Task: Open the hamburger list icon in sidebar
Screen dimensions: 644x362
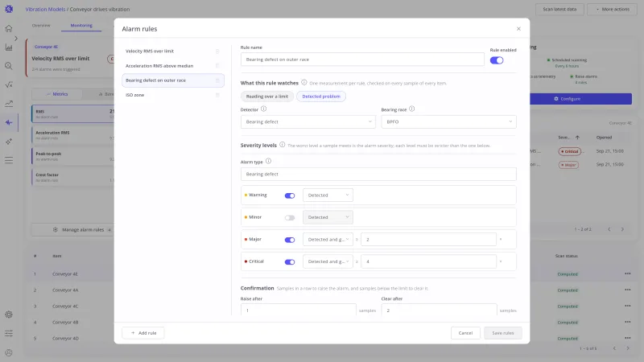Action: coord(9,160)
